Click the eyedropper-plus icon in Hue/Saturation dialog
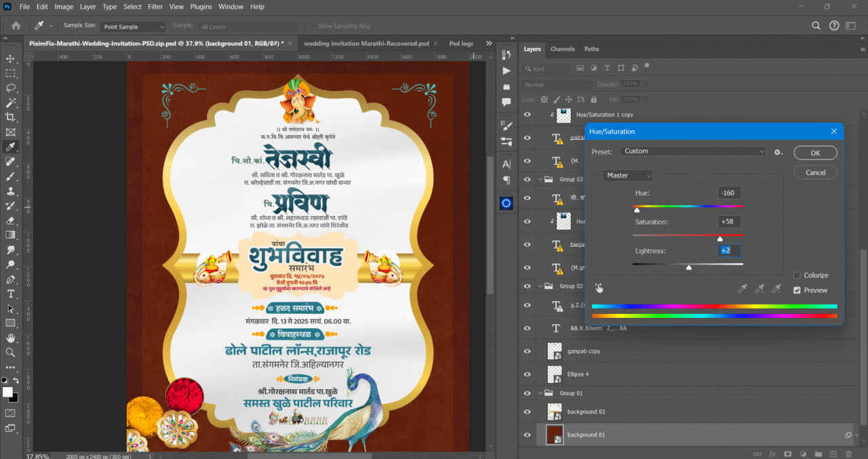 (759, 287)
